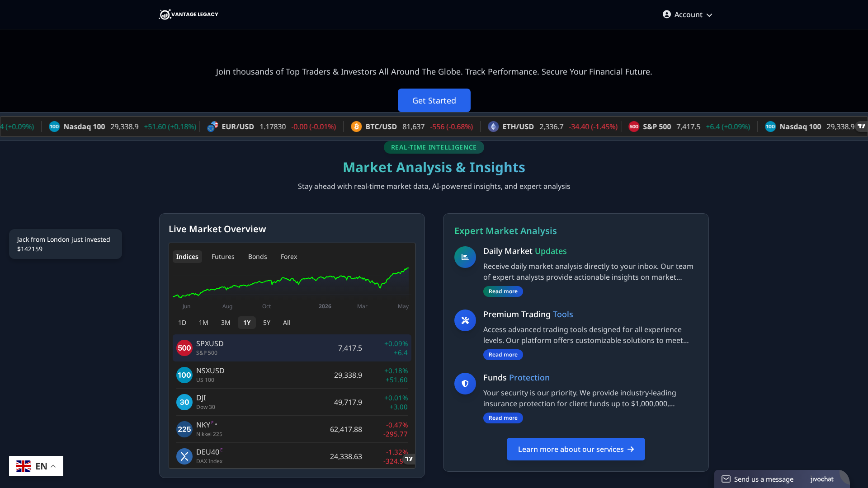Click the TradingView logo on ticker tape
Image resolution: width=868 pixels, height=488 pixels.
point(861,127)
